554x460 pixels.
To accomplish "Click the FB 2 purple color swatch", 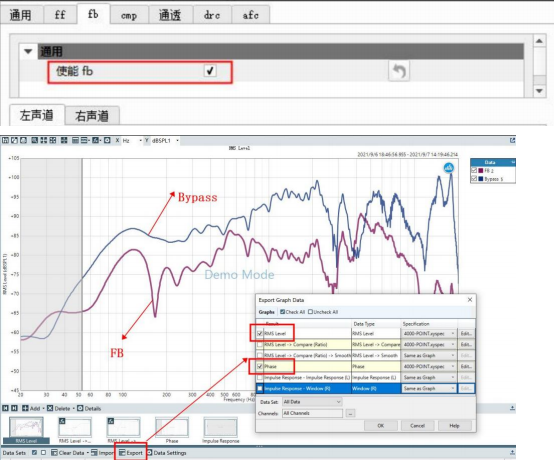I will click(x=481, y=171).
